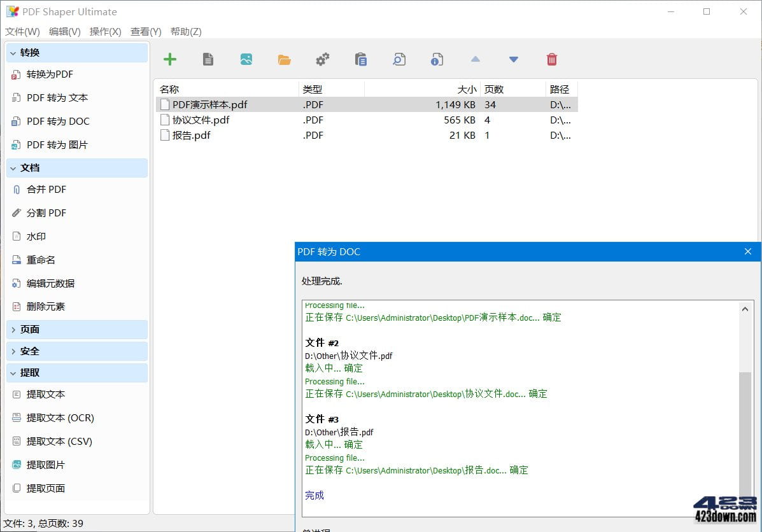Close the PDF 转为 DOC dialog
The height and width of the screenshot is (532, 762).
coord(748,251)
